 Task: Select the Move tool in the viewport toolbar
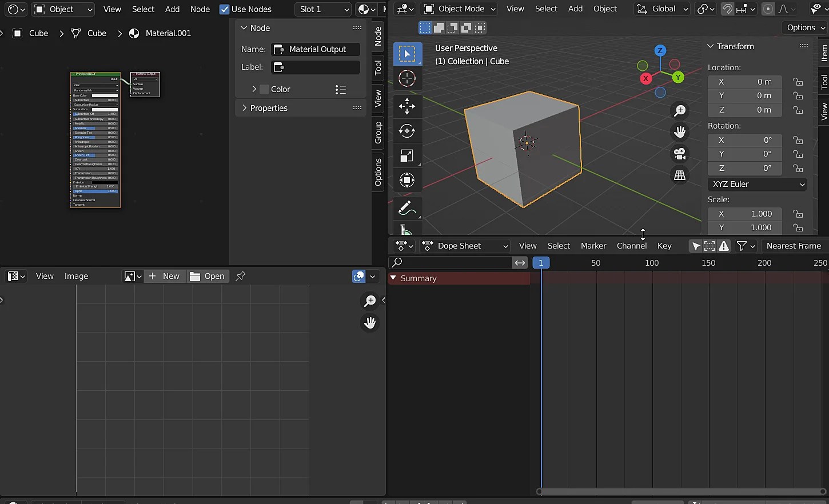(x=408, y=106)
